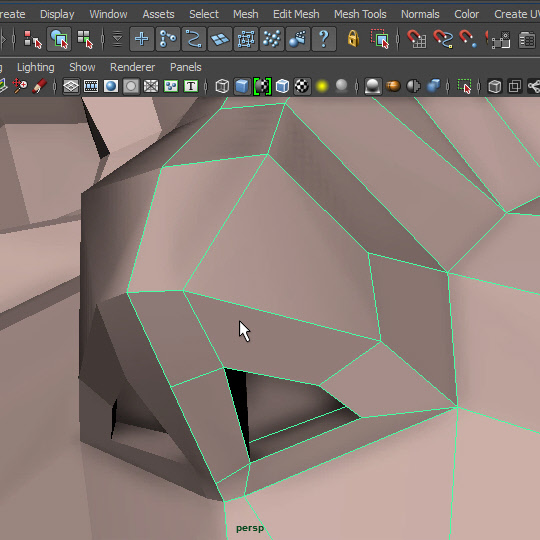Toggle the film gate display
The height and width of the screenshot is (540, 540).
[x=91, y=86]
